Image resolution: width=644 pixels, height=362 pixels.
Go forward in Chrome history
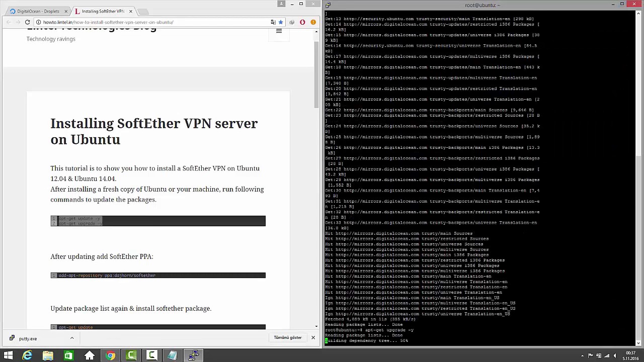[x=18, y=22]
